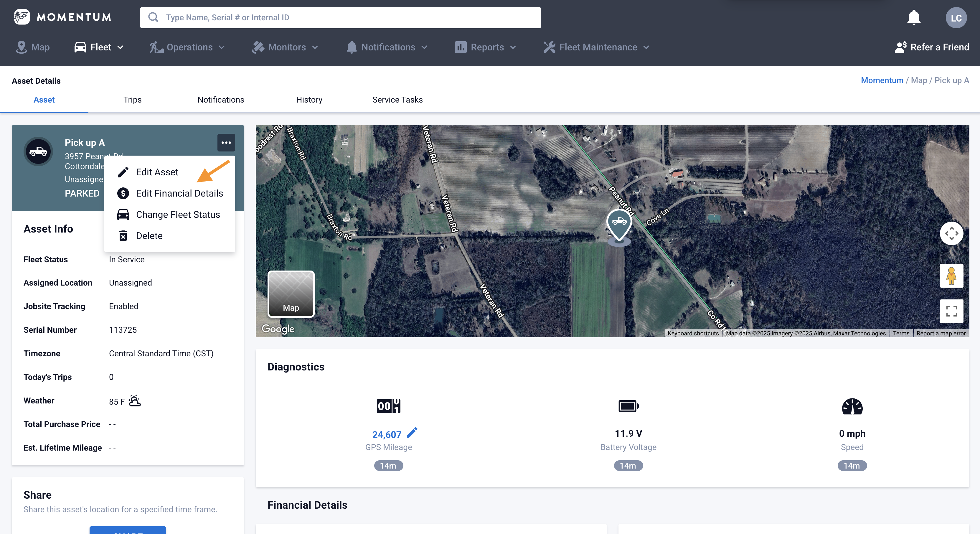Screen dimensions: 980x534
Task: Click the truck marker on the map
Action: tap(619, 223)
